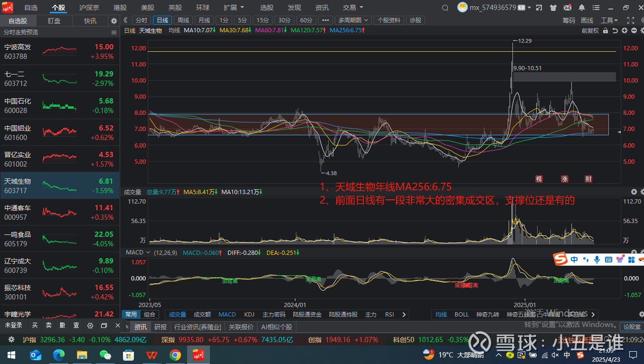Open the intraday preview list menu icon
The width and height of the screenshot is (644, 364).
(114, 32)
